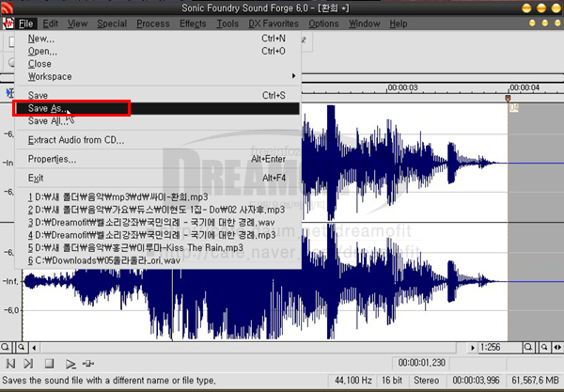Viewport: 564px width, 392px height.
Task: Click the scrollbar left arrow
Action: [34, 348]
